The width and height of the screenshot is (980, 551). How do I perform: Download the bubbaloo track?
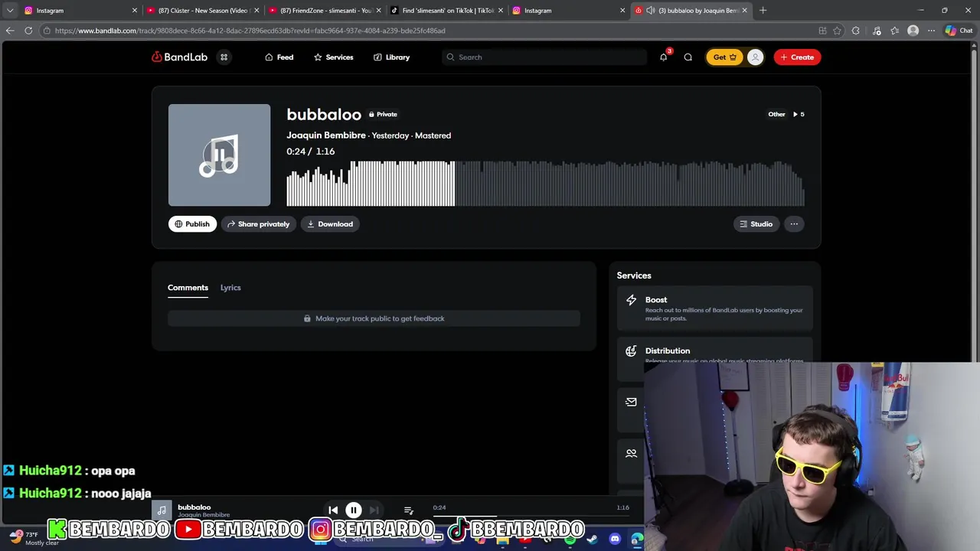tap(330, 224)
